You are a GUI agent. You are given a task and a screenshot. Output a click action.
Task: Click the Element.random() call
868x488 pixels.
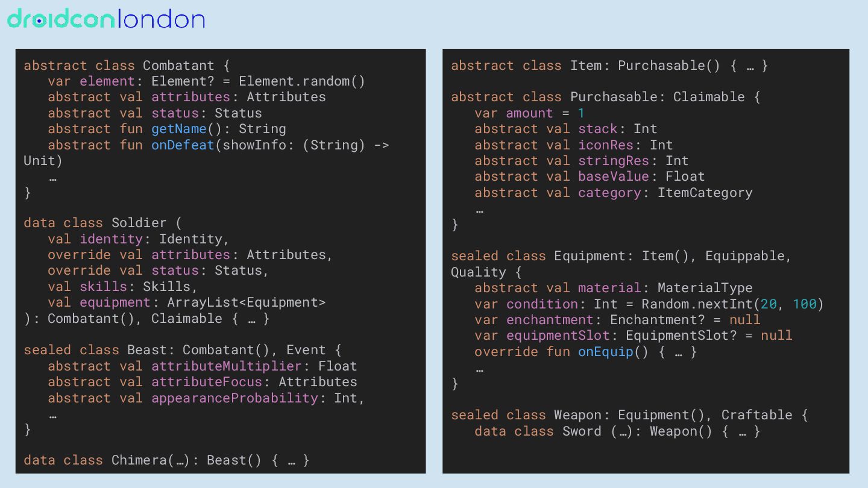302,81
